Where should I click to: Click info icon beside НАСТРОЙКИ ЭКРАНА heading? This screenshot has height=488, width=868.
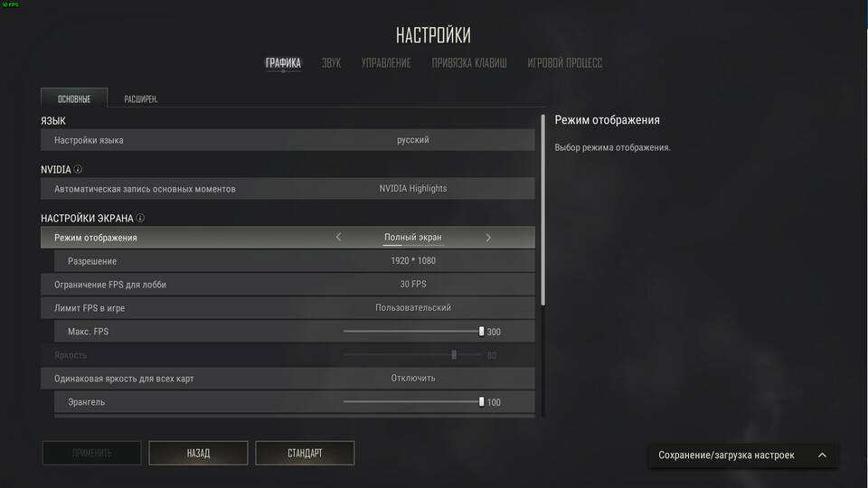pos(141,218)
